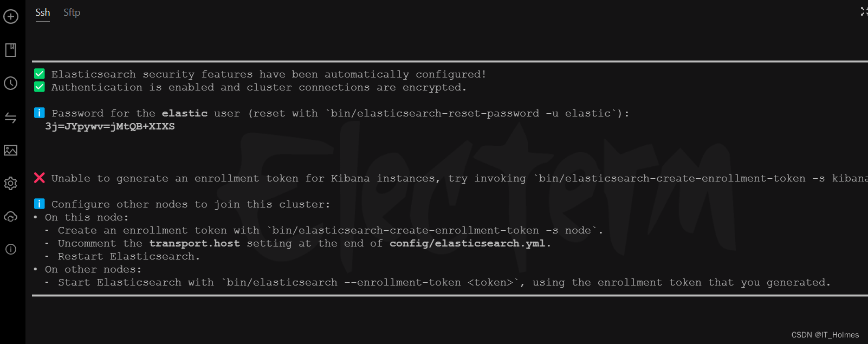Open the bookmarks panel in the sidebar
This screenshot has width=868, height=344.
(x=11, y=50)
